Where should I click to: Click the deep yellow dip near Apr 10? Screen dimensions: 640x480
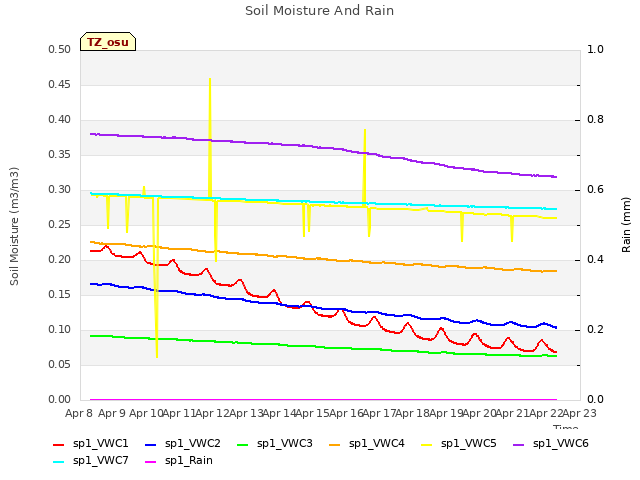(x=156, y=278)
